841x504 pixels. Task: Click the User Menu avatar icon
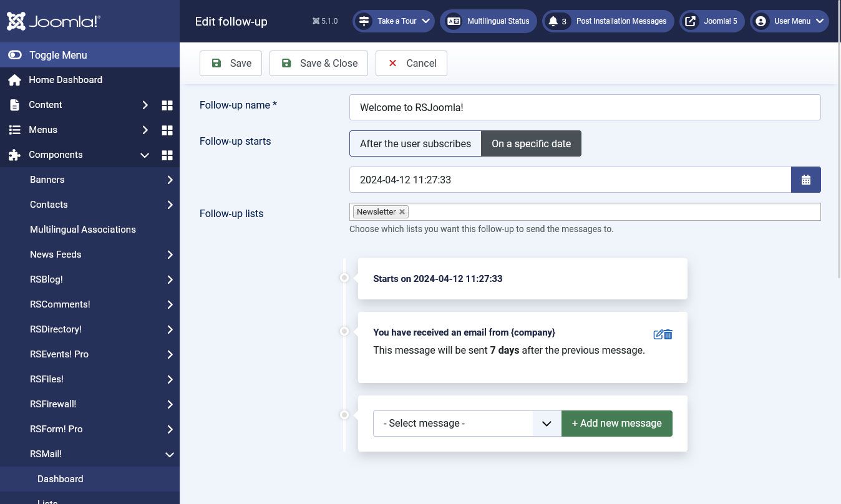tap(761, 21)
